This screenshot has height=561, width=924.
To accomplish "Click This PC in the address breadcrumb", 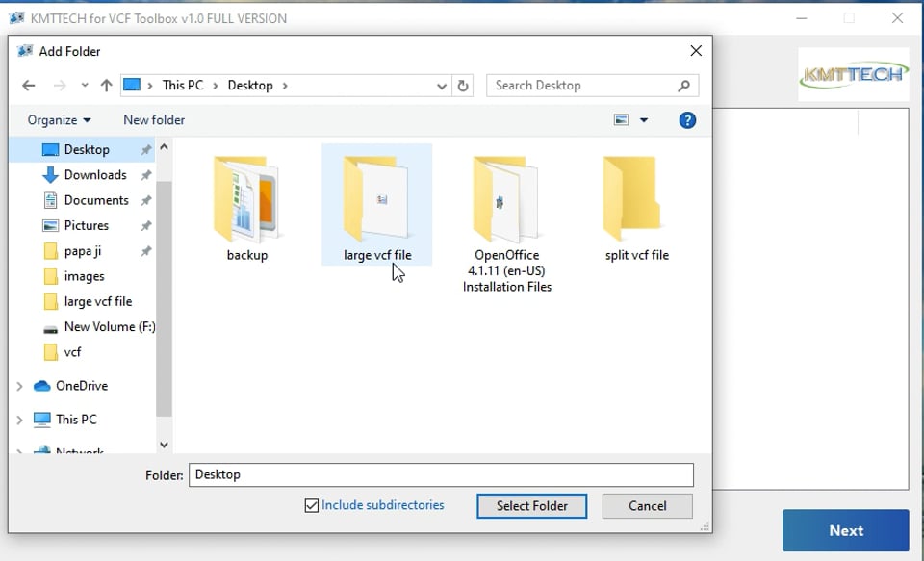I will click(x=183, y=86).
